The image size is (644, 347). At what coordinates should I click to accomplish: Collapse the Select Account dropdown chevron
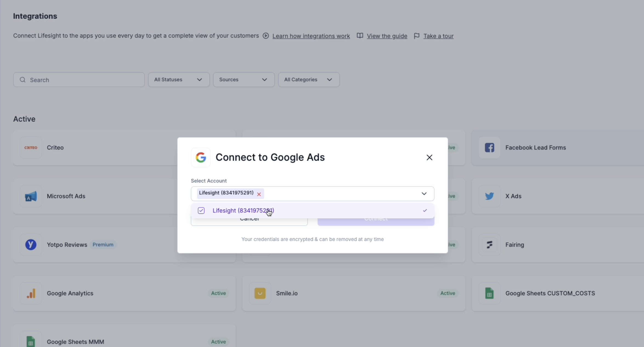[x=424, y=194]
